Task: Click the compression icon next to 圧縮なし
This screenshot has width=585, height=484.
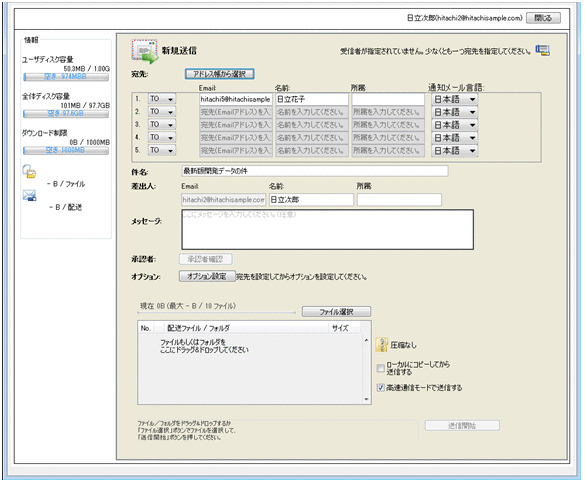Action: click(381, 345)
